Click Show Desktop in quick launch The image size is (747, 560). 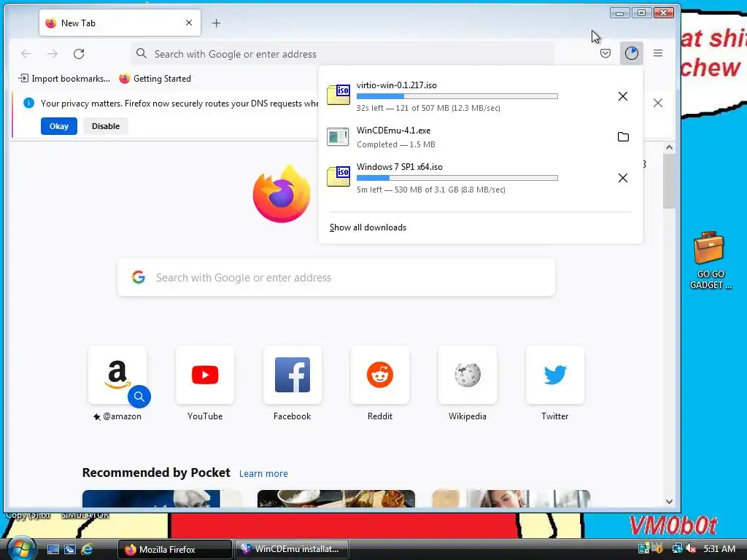53,549
